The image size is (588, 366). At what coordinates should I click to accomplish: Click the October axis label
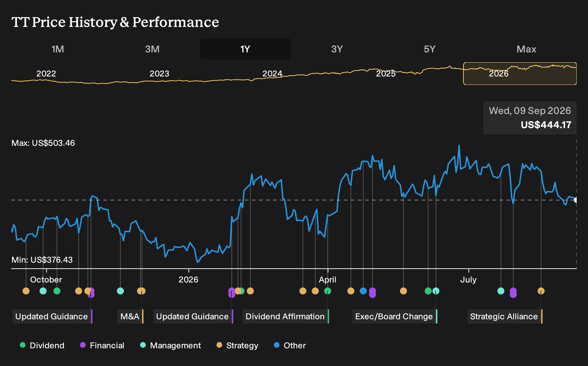click(x=46, y=280)
